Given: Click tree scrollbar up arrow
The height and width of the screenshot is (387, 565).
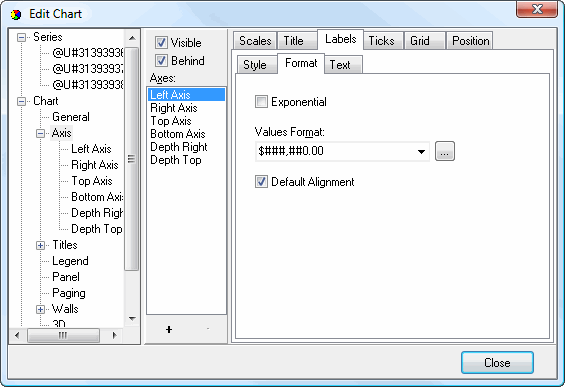Looking at the screenshot, I should pyautogui.click(x=132, y=38).
